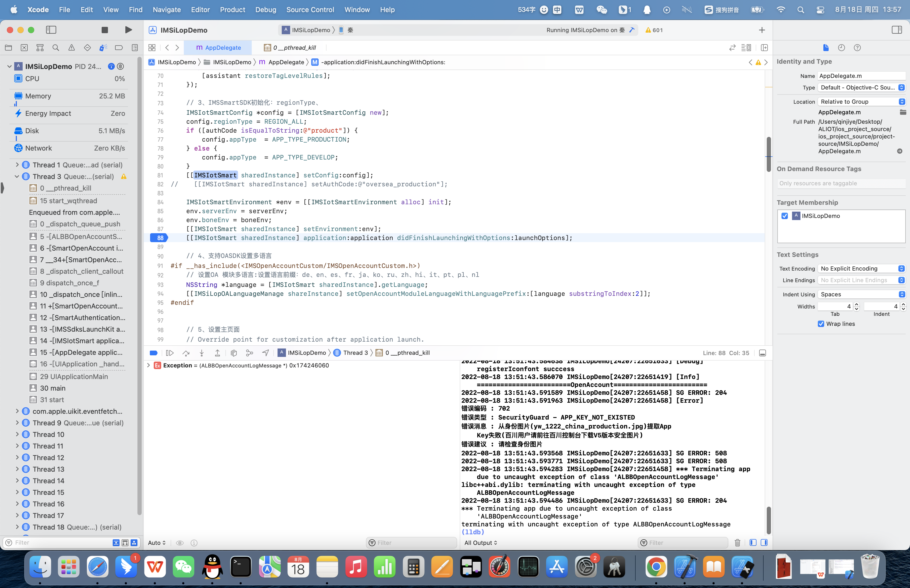
Task: Toggle the breakpoint at line 88
Action: click(x=159, y=238)
